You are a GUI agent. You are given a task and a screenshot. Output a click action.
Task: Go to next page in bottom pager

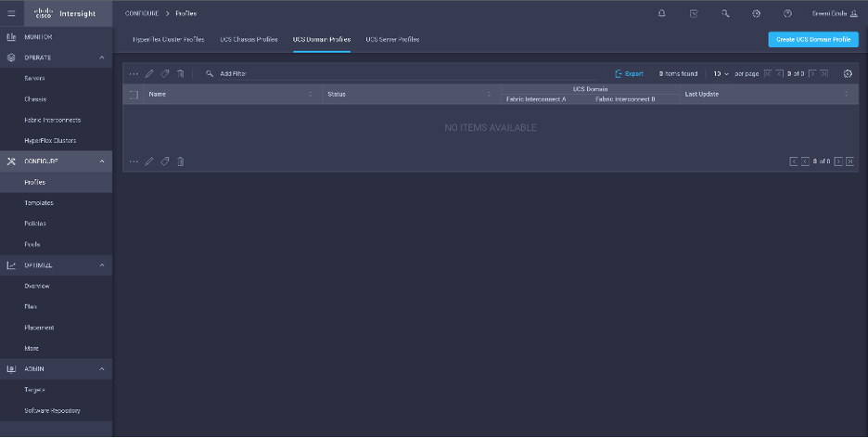click(838, 161)
